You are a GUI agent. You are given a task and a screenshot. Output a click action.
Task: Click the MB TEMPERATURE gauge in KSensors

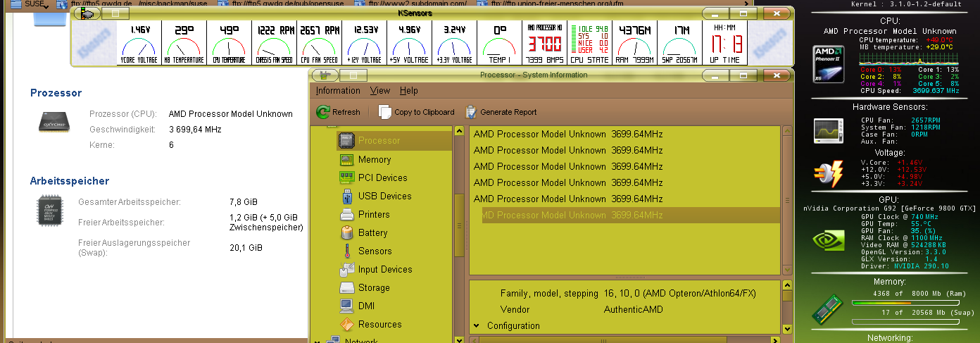tap(184, 44)
